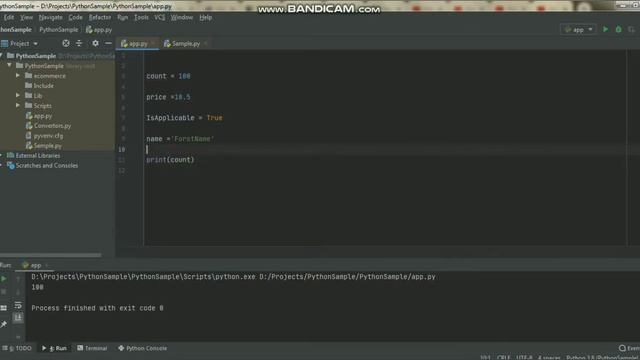Click the down arrow in Run console toolbar
Image resolution: width=640 pixels, height=360 pixels.
tap(18, 292)
